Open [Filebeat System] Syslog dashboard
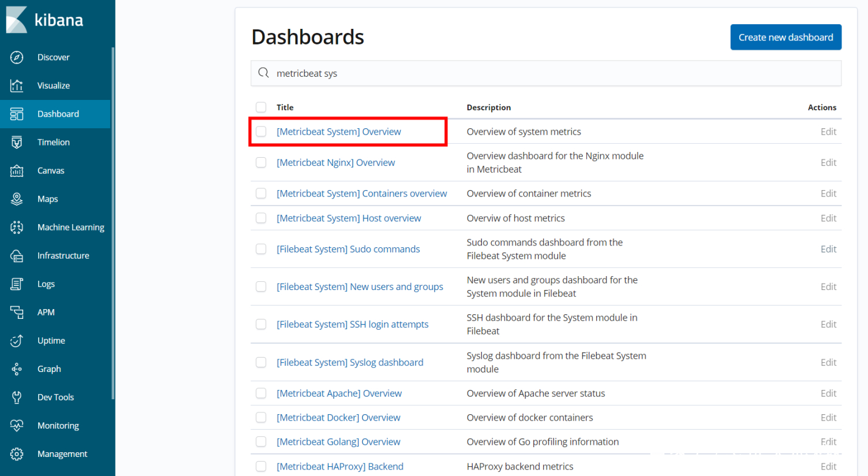Image resolution: width=868 pixels, height=476 pixels. point(350,362)
